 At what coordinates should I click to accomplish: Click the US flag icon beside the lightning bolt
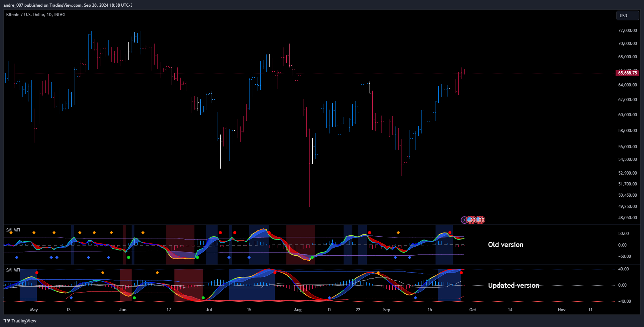(470, 220)
